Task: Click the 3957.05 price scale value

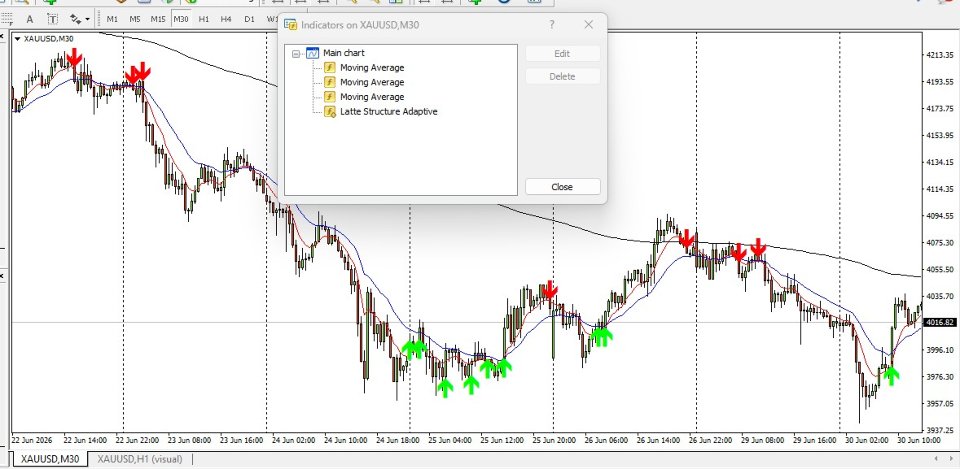Action: 940,403
